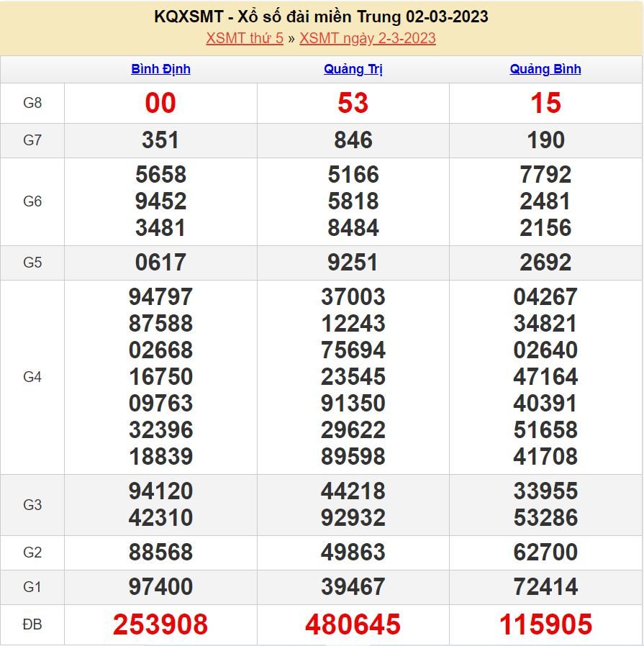
Task: Select G8 result 53 for Quảng Trị
Action: pyautogui.click(x=353, y=103)
